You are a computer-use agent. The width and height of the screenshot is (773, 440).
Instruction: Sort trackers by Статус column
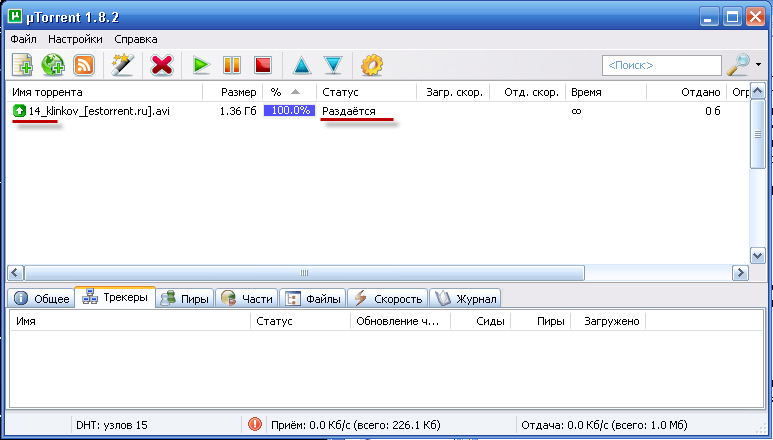click(x=301, y=321)
